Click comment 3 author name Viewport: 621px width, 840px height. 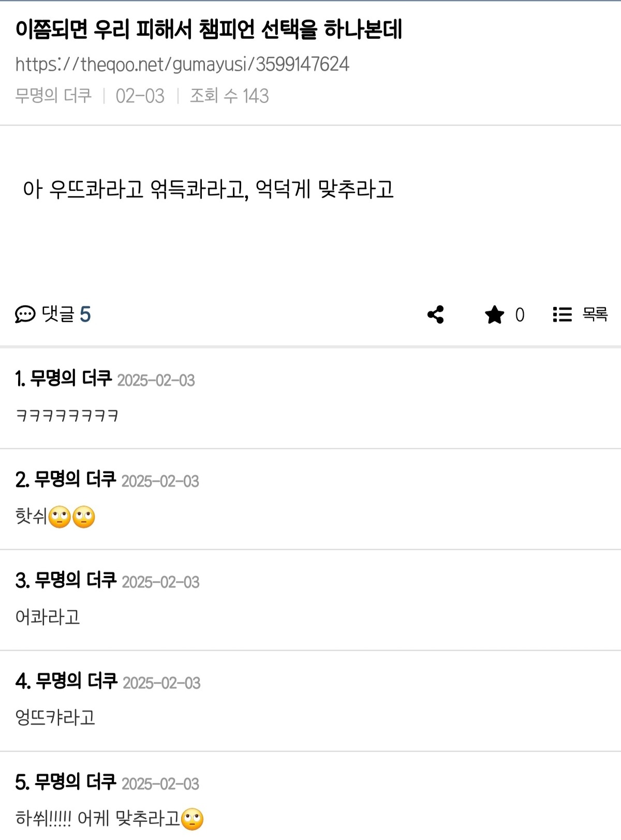click(x=76, y=581)
